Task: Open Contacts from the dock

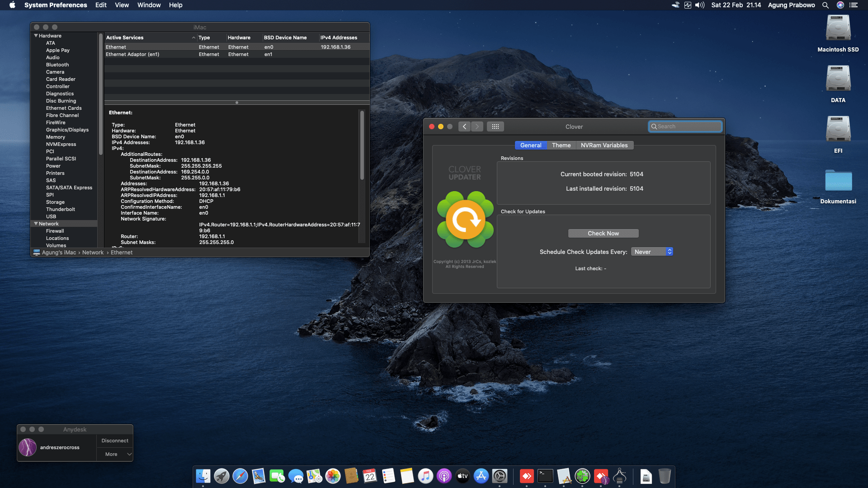Action: pos(351,476)
